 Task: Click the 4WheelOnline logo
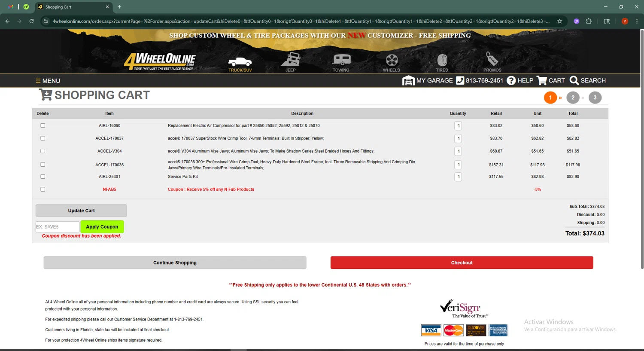pyautogui.click(x=160, y=61)
